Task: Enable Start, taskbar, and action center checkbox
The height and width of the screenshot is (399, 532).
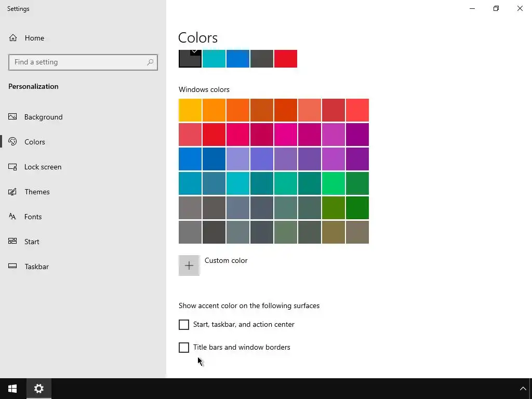Action: [x=184, y=325]
